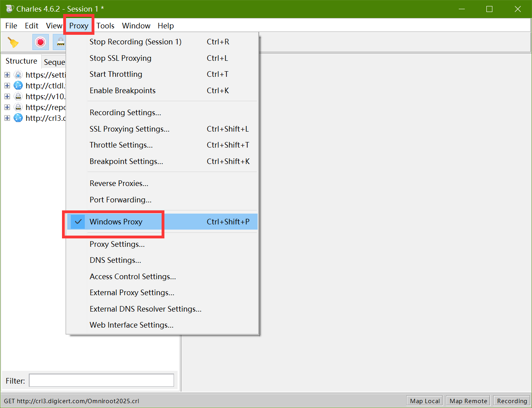
Task: Select the http://crl3 host row text
Action: click(x=46, y=118)
